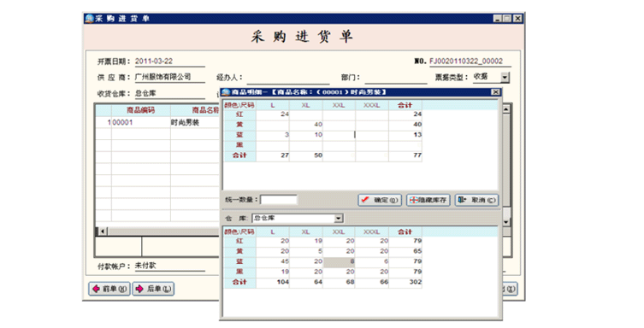
Task: Click highlighted stock cell 8 in 蓝 row
Action: (x=339, y=261)
